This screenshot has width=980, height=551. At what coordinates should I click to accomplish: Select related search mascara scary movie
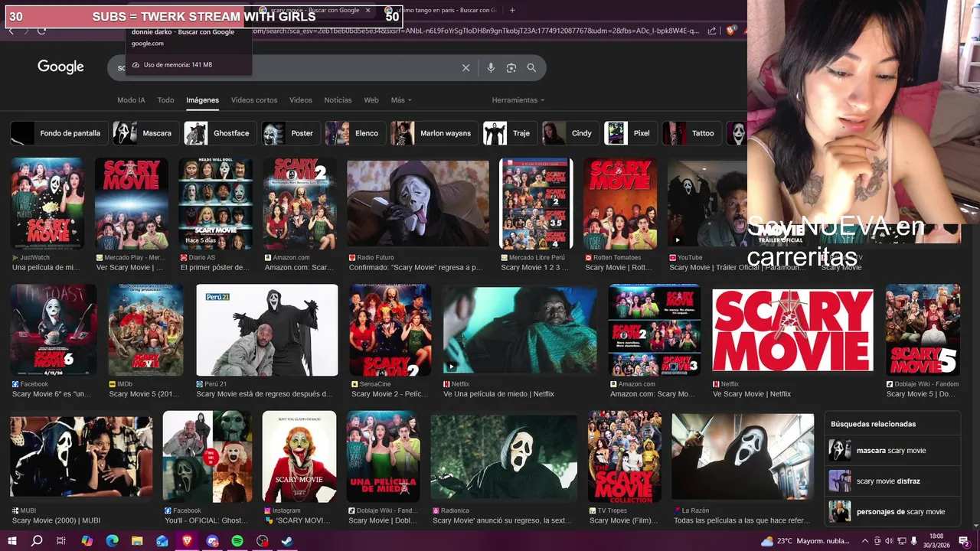(x=893, y=451)
